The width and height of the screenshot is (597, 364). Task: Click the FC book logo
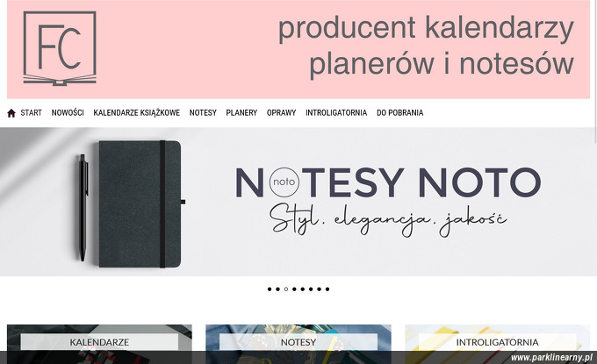coord(60,48)
